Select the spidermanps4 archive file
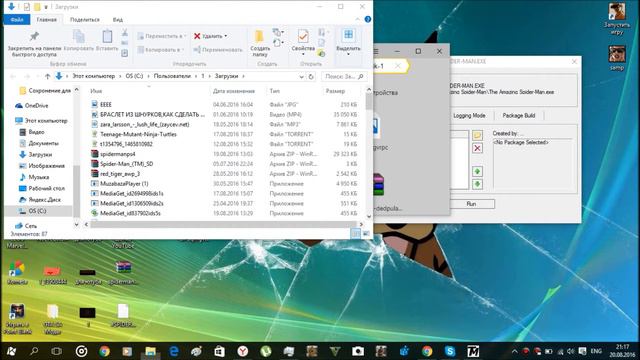Viewport: 640px width, 360px height. (x=118, y=154)
